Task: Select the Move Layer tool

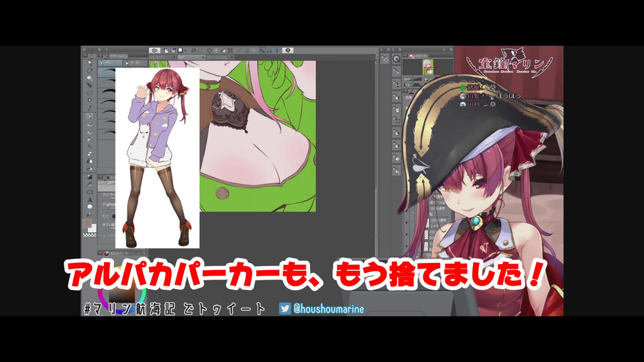Action: pos(89,85)
